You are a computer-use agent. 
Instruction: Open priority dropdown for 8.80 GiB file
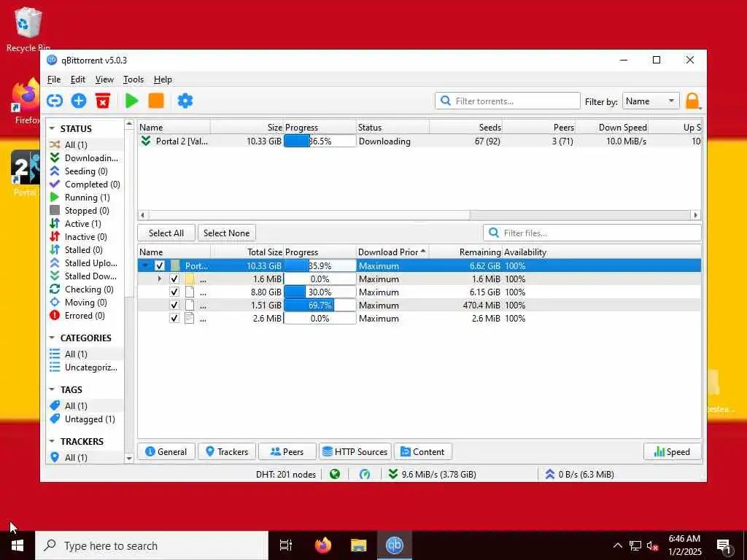click(x=392, y=292)
